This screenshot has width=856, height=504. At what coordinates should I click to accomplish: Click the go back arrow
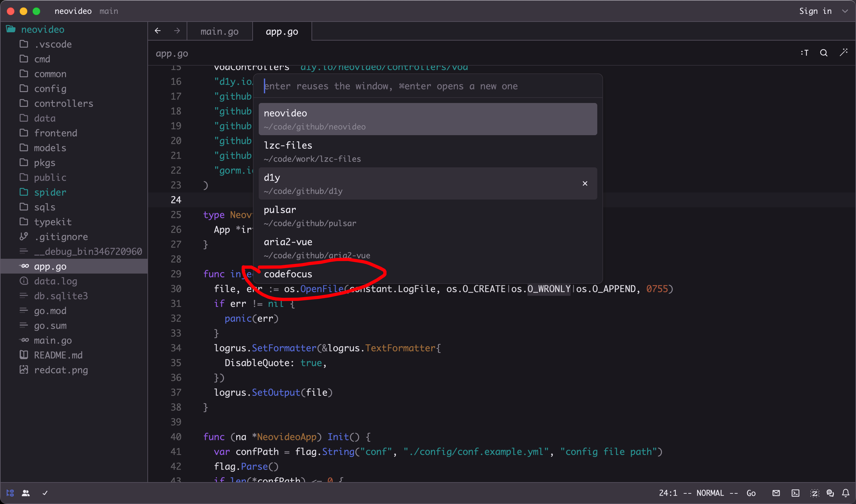(158, 31)
